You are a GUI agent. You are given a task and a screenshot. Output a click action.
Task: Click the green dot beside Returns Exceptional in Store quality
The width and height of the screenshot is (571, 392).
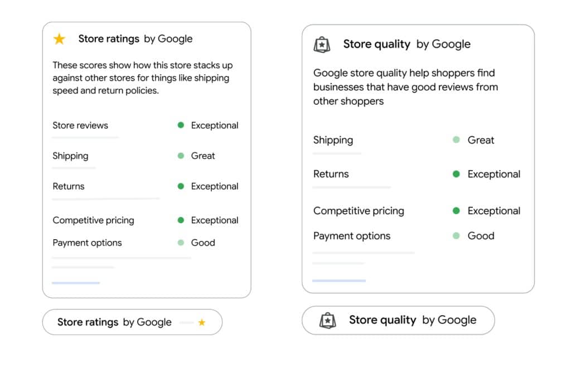(x=456, y=174)
